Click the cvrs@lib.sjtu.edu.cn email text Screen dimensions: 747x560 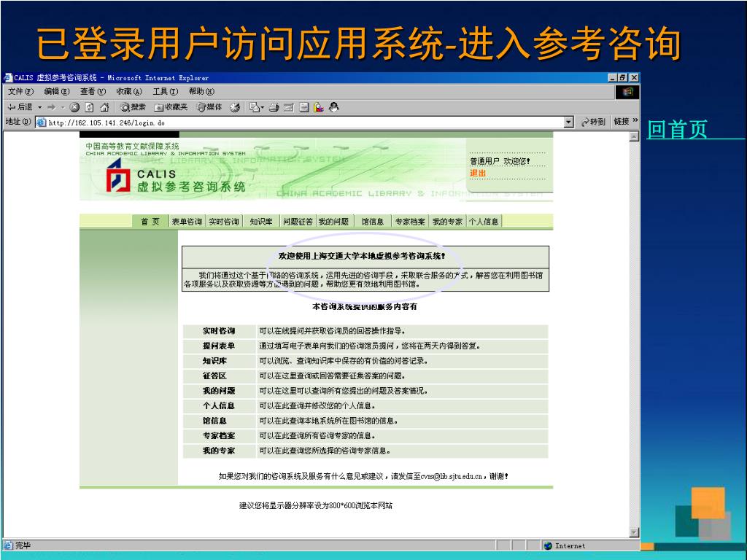pyautogui.click(x=452, y=476)
